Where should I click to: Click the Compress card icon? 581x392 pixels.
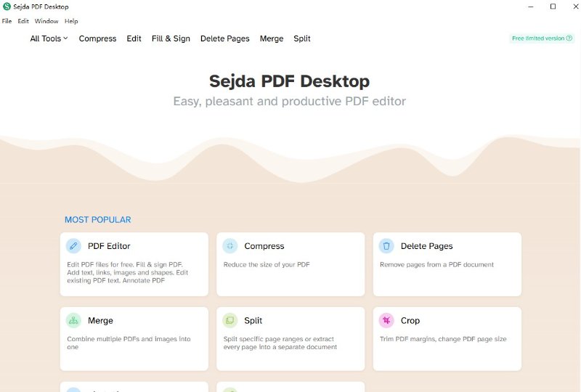tap(229, 246)
